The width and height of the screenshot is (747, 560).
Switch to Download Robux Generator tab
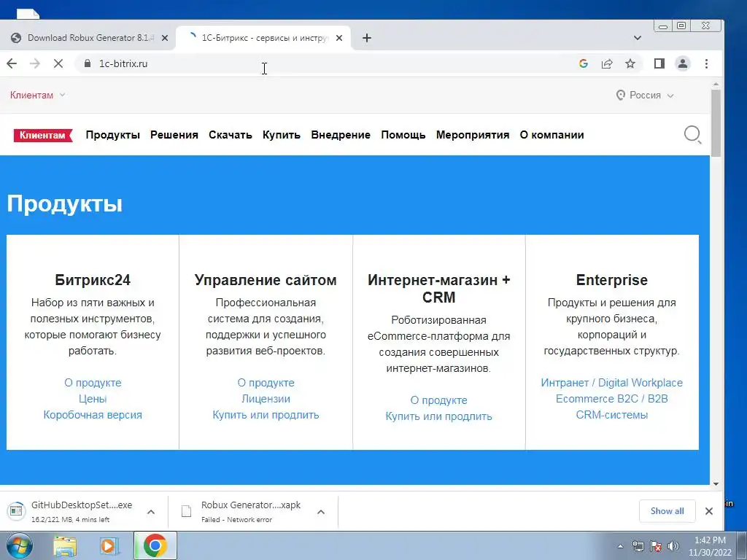(88, 38)
